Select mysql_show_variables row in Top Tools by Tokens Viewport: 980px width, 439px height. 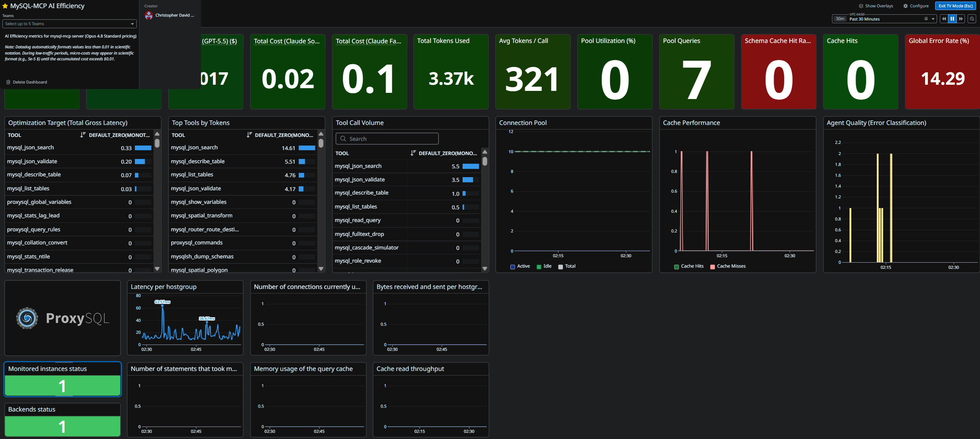coord(243,202)
